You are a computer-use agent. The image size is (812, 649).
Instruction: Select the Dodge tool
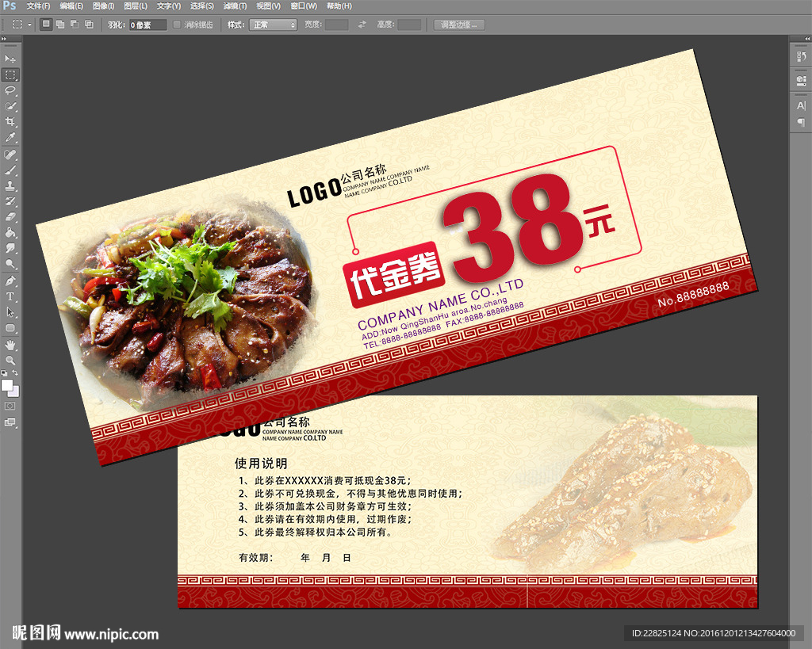pos(10,264)
